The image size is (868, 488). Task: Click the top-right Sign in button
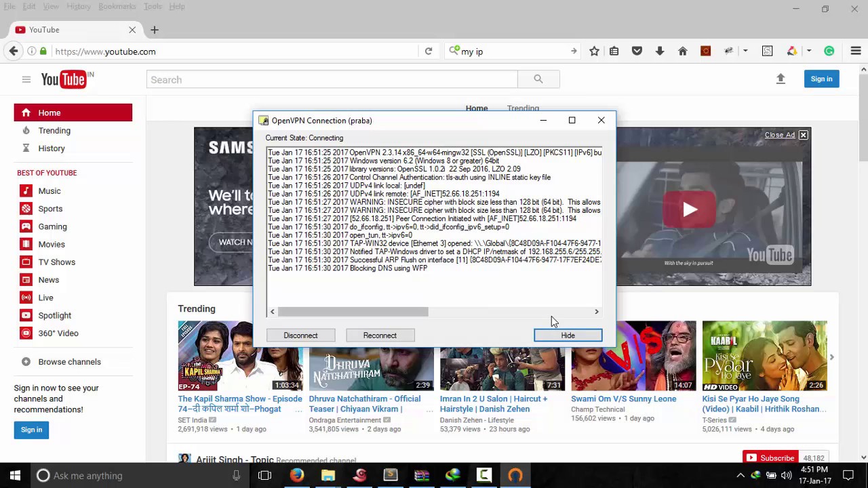(821, 79)
